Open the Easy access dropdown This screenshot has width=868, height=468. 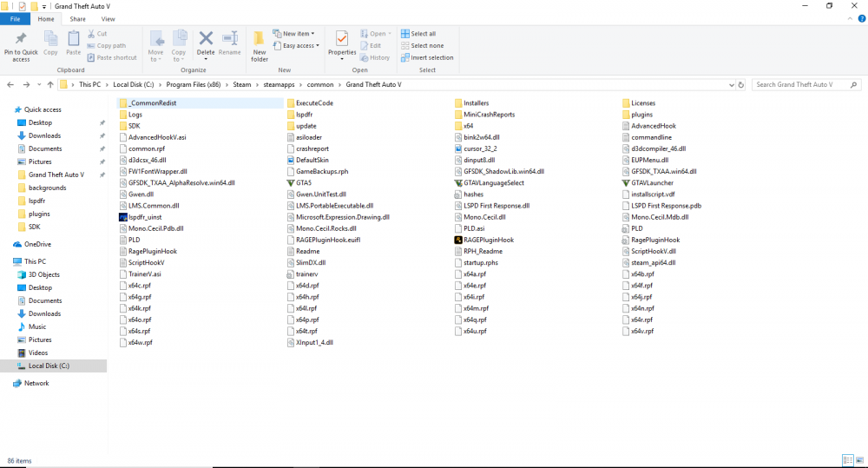pos(296,46)
